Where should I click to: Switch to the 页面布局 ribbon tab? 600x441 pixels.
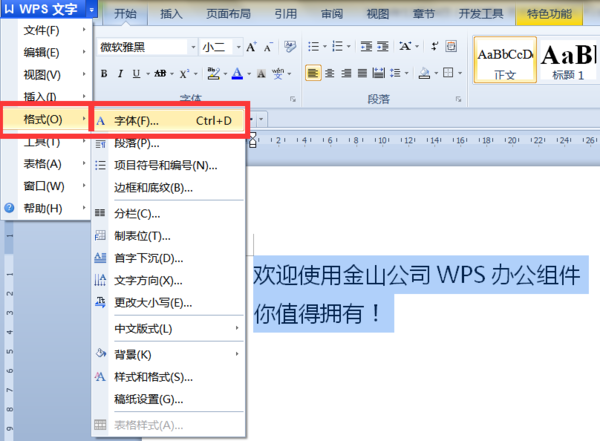point(228,14)
